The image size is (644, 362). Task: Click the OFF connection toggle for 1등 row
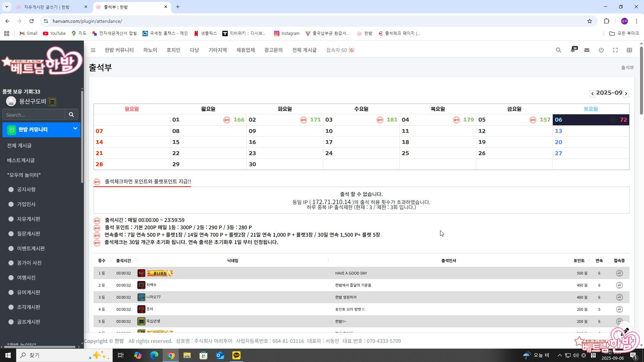(619, 273)
